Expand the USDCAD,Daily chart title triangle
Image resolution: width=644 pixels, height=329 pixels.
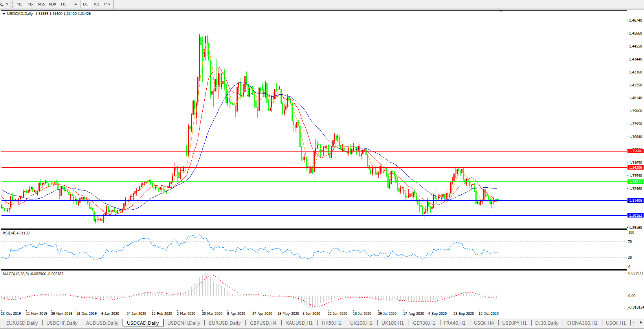click(4, 14)
